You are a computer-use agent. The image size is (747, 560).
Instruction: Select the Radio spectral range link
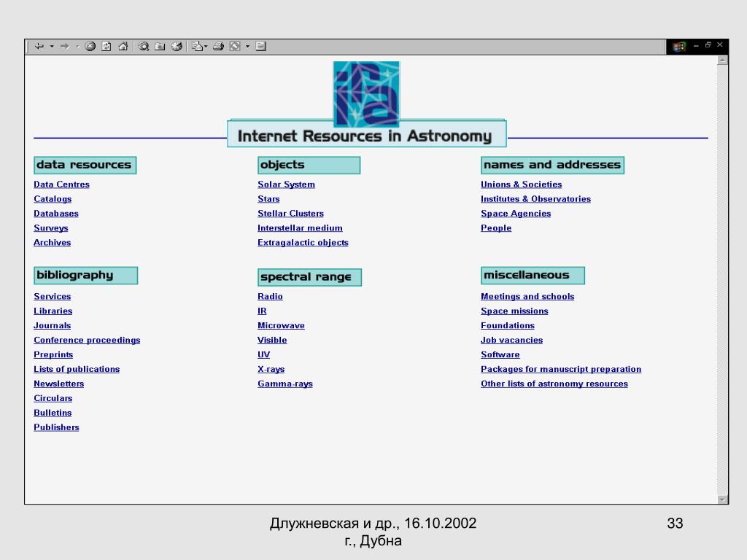coord(270,296)
